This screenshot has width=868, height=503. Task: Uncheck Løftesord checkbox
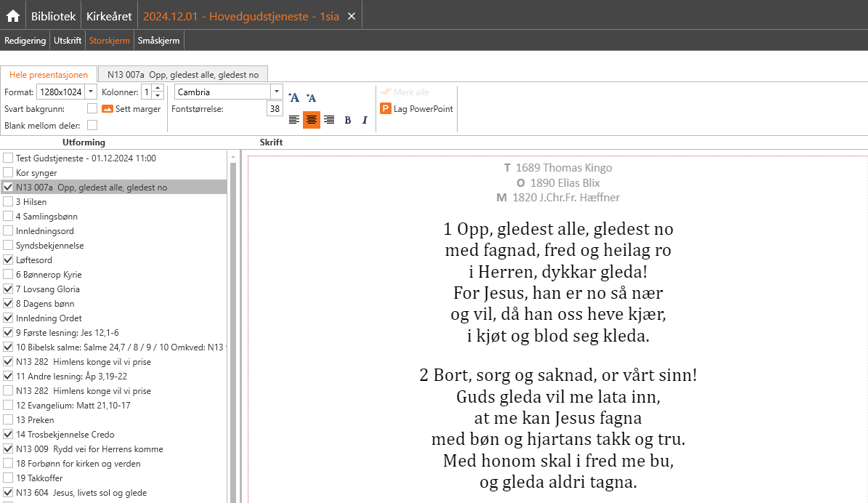[x=8, y=259]
